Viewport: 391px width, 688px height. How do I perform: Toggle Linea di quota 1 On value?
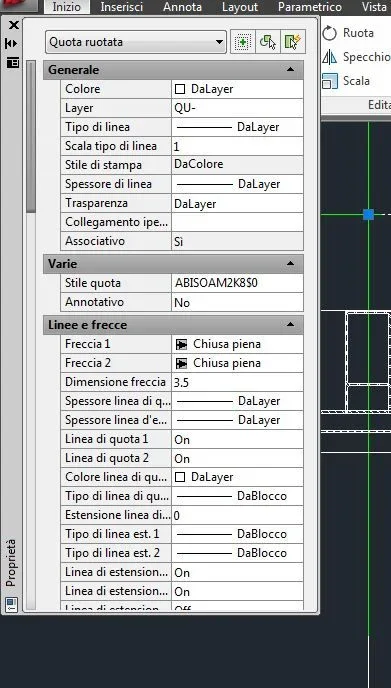pyautogui.click(x=237, y=439)
